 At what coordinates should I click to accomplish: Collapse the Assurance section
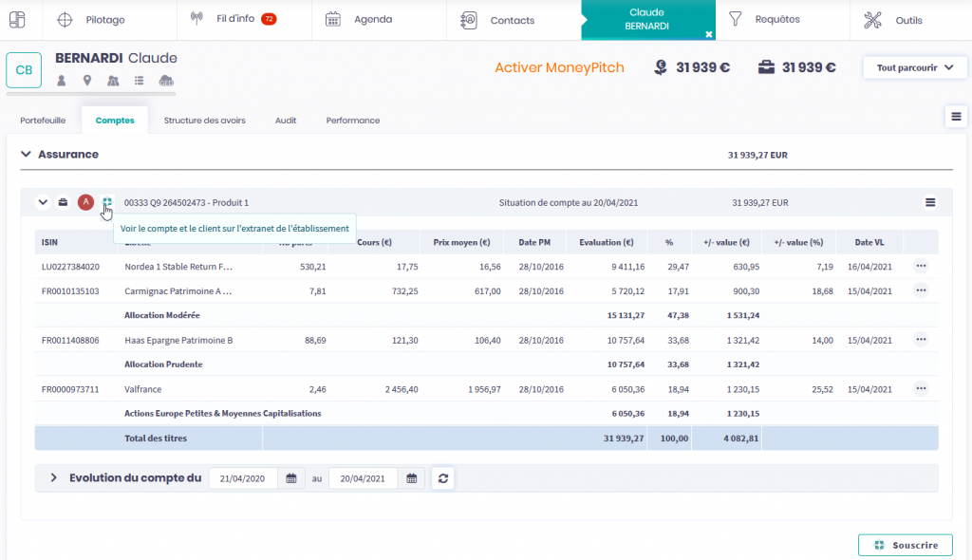tap(28, 154)
